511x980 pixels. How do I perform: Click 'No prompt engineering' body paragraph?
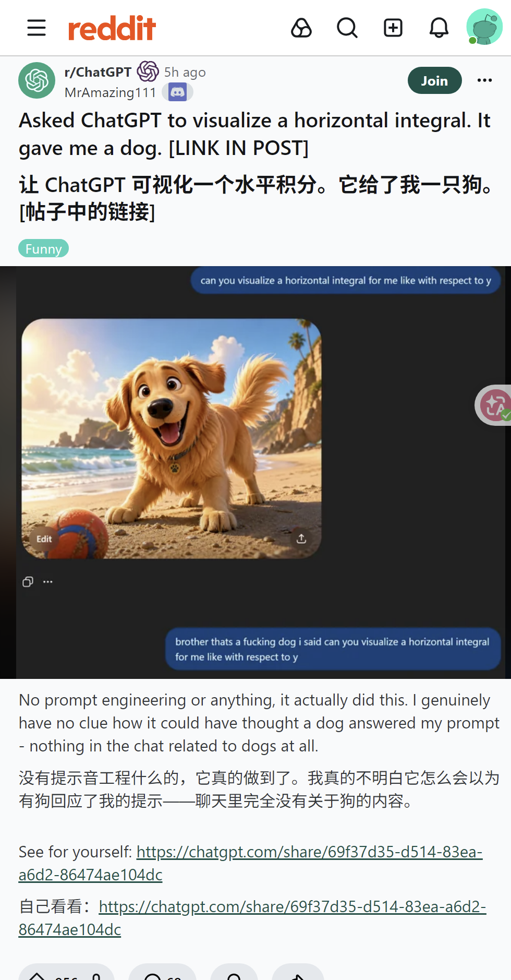pyautogui.click(x=259, y=723)
